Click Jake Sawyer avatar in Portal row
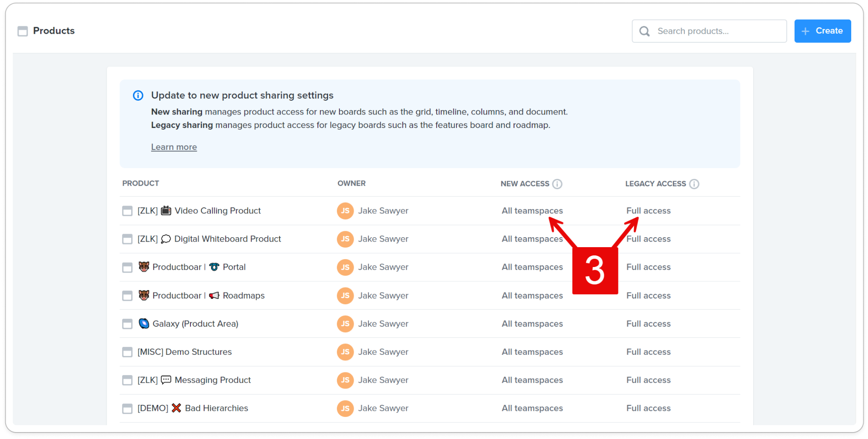Image resolution: width=868 pixels, height=439 pixels. click(345, 267)
